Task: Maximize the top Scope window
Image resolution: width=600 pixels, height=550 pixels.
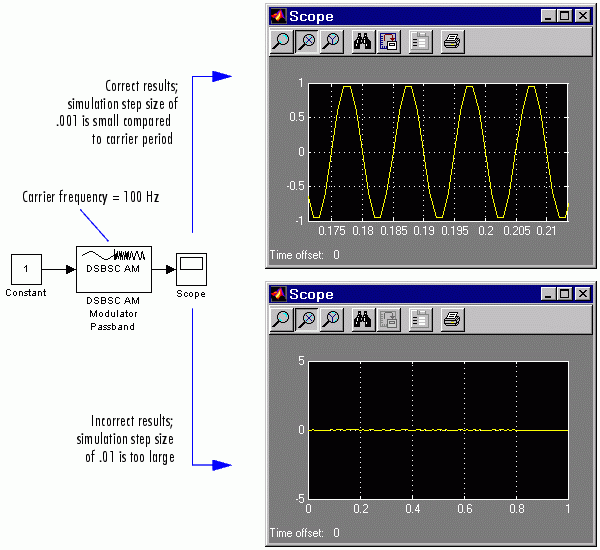Action: click(564, 16)
